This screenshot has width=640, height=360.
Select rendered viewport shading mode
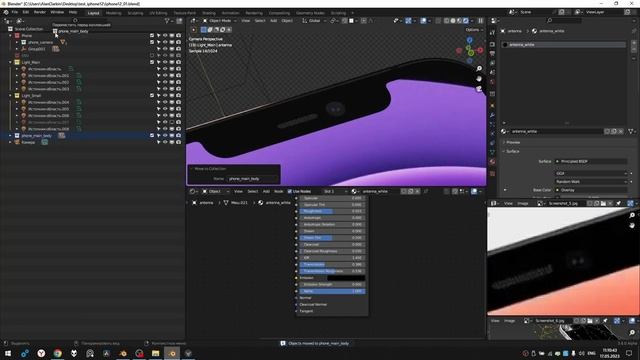click(466, 20)
